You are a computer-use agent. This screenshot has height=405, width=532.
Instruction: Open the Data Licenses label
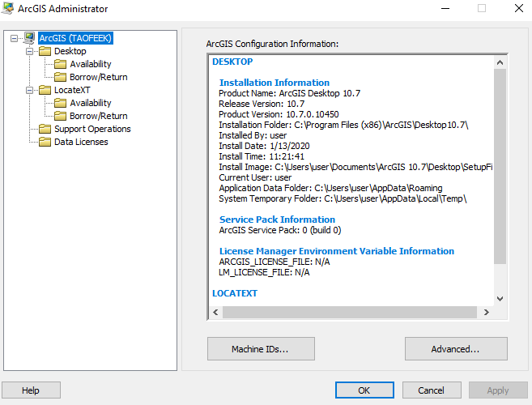[x=81, y=142]
